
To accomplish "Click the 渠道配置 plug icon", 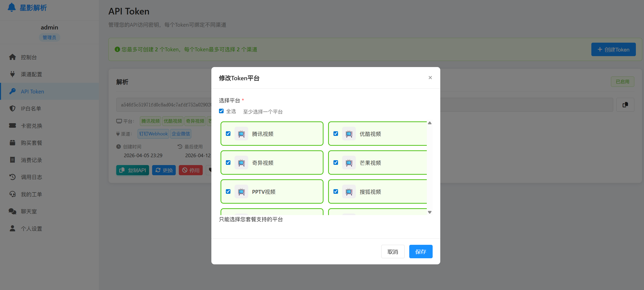I will [x=12, y=74].
